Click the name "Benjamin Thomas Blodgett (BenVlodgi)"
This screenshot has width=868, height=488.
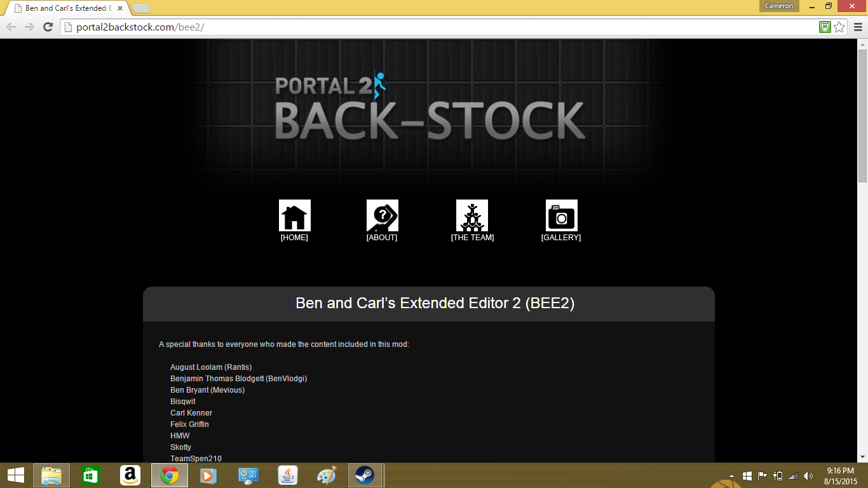click(x=239, y=379)
